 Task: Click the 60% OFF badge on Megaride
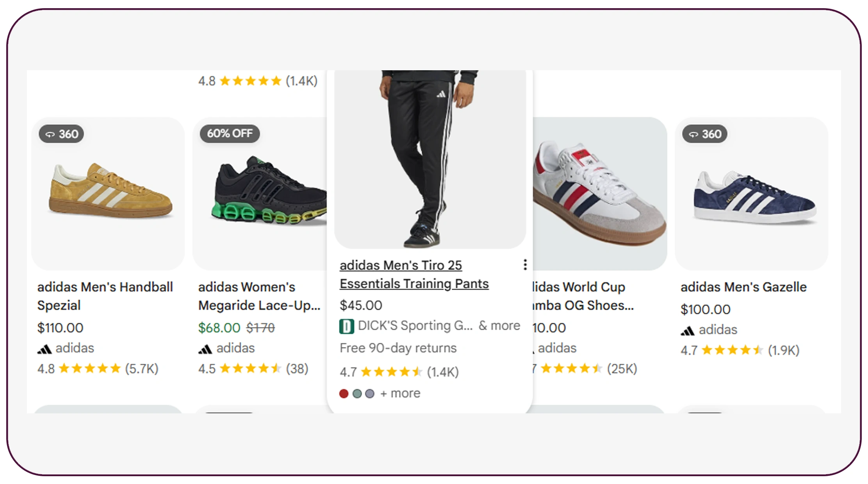point(230,133)
